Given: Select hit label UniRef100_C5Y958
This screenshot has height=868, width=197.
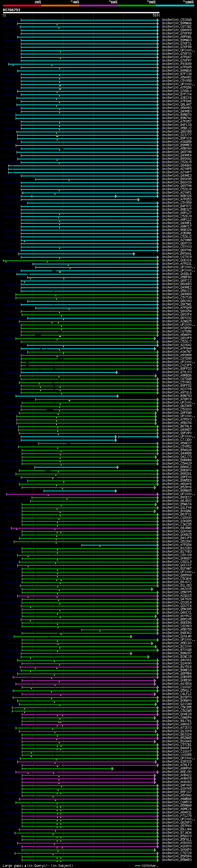Looking at the screenshot, I should [177, 81].
